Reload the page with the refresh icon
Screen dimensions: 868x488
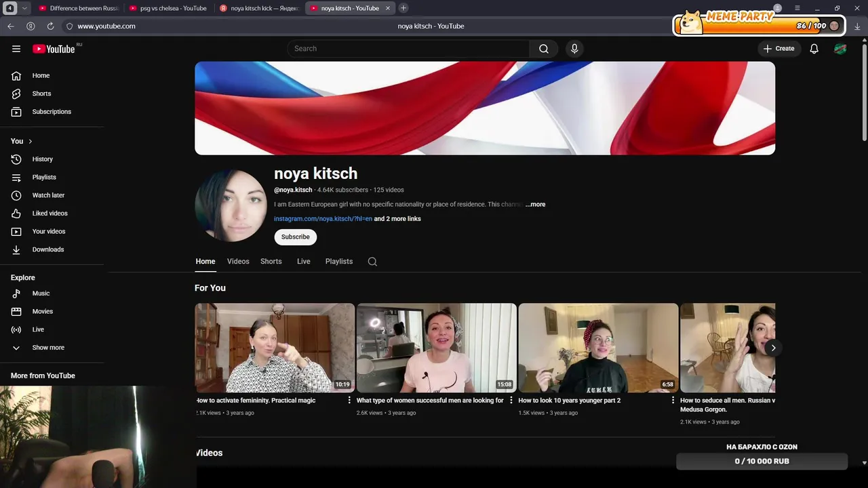pos(50,26)
